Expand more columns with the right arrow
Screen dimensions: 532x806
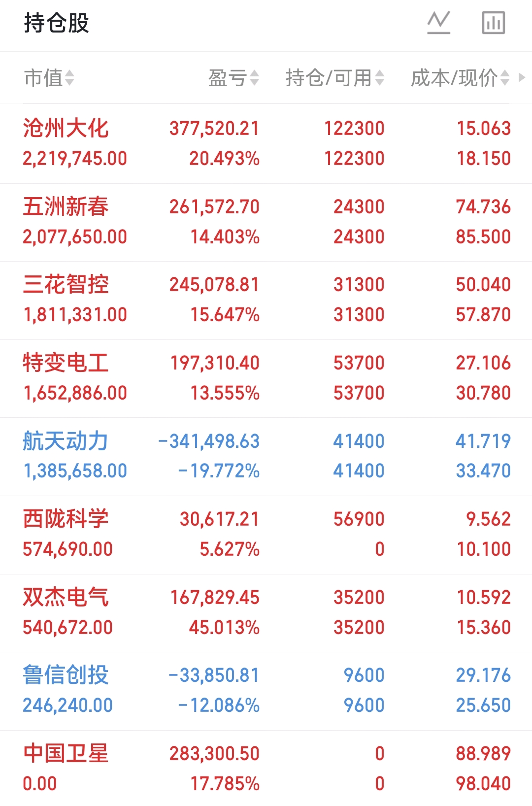(x=522, y=77)
